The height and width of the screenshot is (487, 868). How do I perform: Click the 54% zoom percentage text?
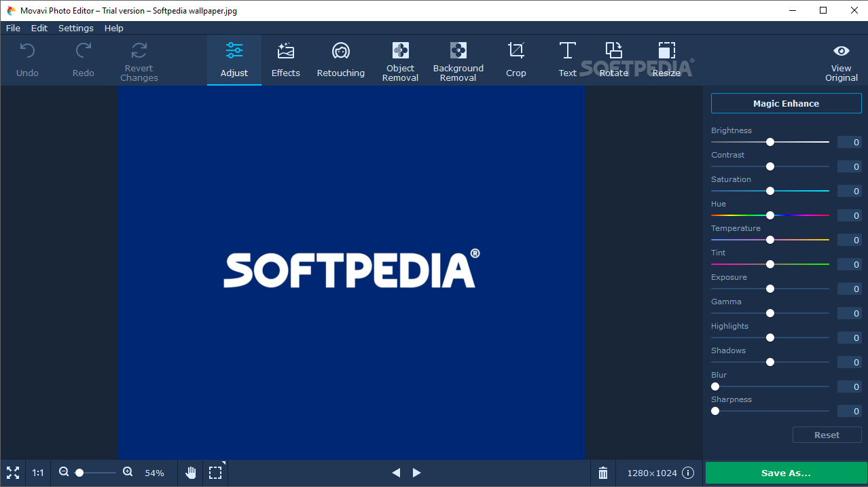155,473
